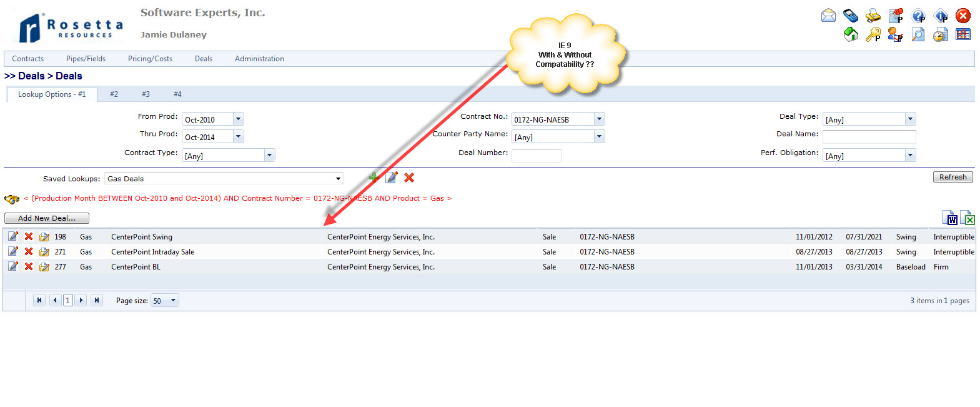Screen dimensions: 980x407
Task: Go to previous grid page
Action: [x=55, y=300]
